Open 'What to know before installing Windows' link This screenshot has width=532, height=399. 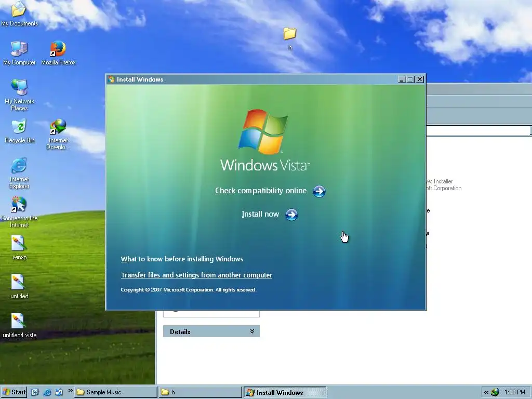(x=182, y=259)
